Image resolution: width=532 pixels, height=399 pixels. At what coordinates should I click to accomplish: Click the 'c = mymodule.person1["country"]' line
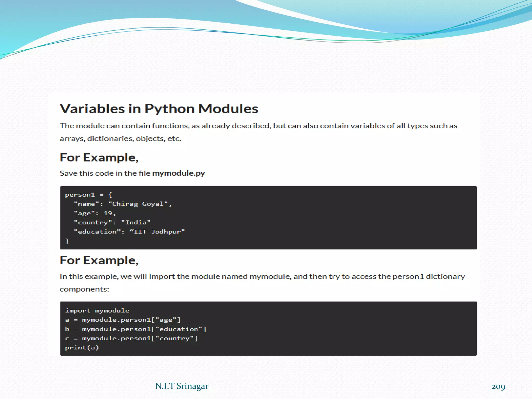tap(131, 338)
